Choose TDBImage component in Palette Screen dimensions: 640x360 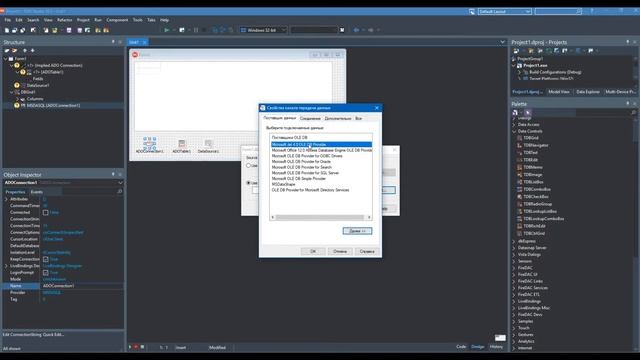[533, 175]
